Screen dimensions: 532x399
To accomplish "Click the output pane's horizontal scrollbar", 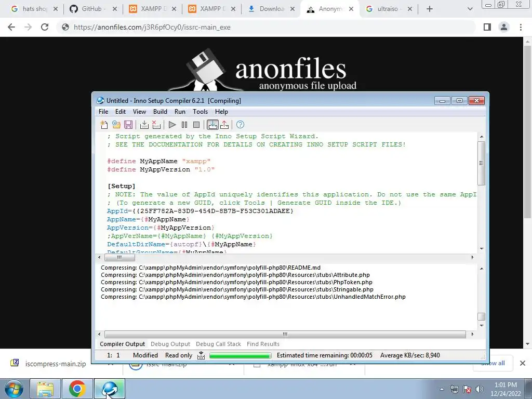I will click(285, 334).
